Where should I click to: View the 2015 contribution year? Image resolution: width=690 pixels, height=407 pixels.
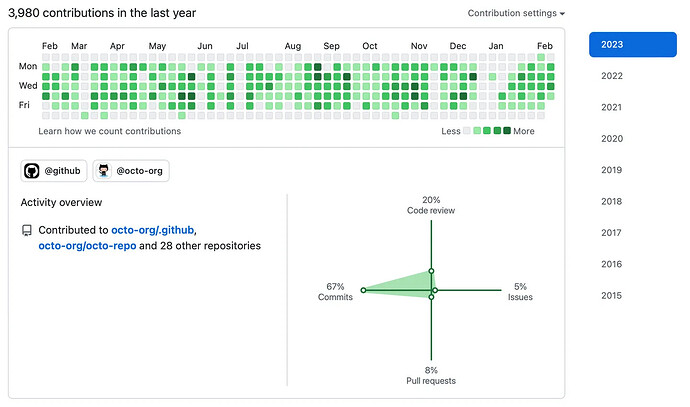coord(612,296)
